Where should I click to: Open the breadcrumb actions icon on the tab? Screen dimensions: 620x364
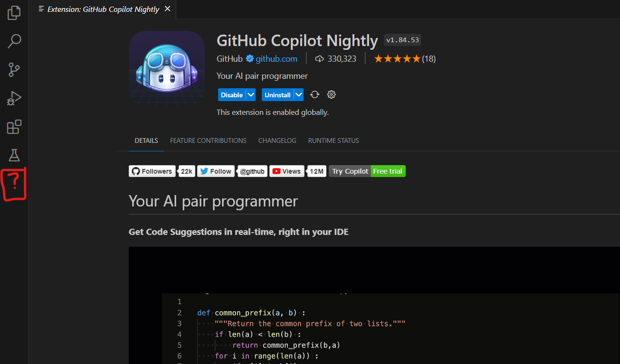40,9
